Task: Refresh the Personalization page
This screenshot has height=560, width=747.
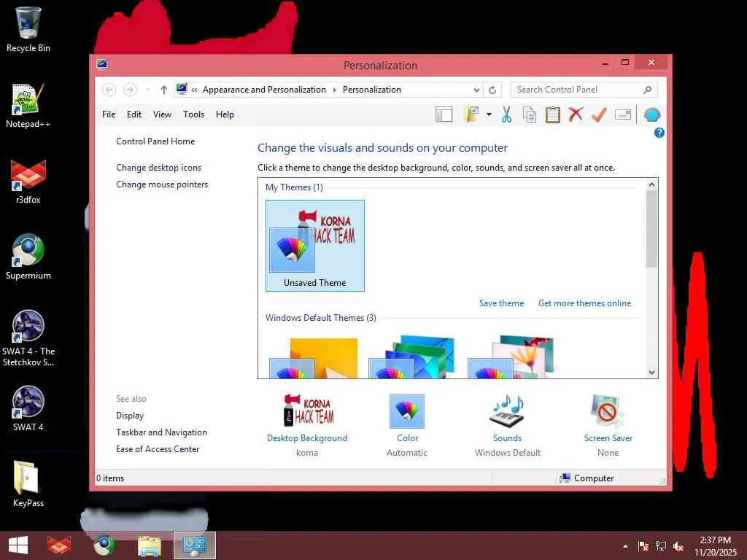Action: tap(492, 90)
